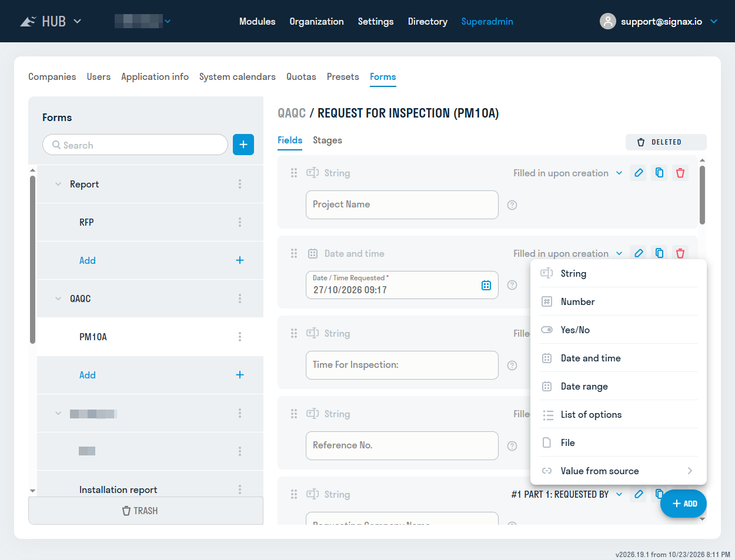Open Date and time 'Filled in upon creation' dropdown
This screenshot has height=560, width=735.
568,253
